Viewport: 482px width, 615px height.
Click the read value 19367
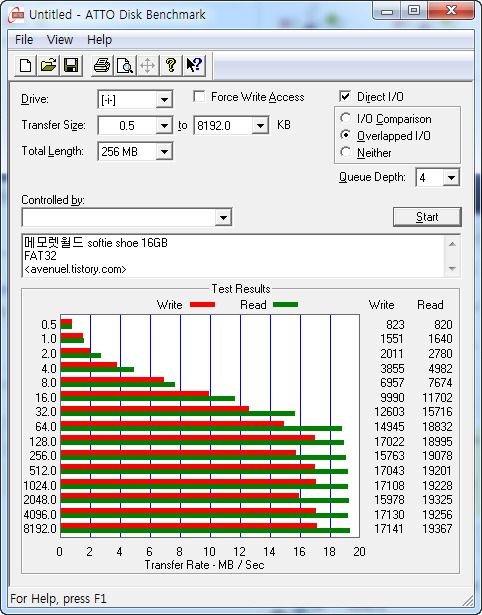(x=437, y=529)
